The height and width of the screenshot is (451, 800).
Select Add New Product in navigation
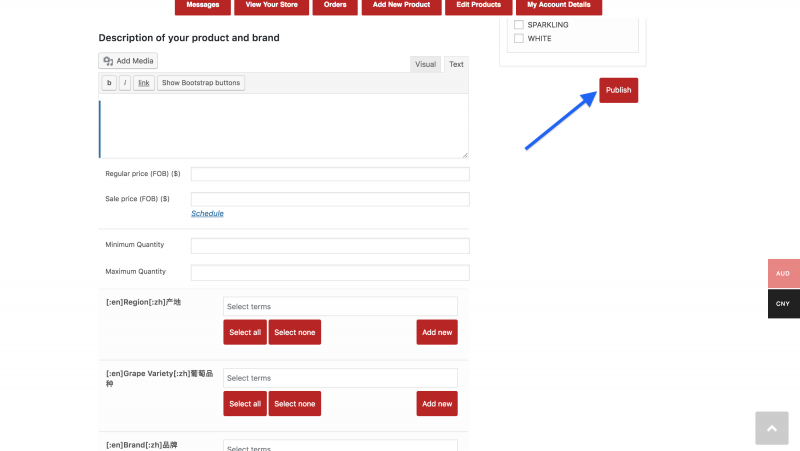click(402, 6)
